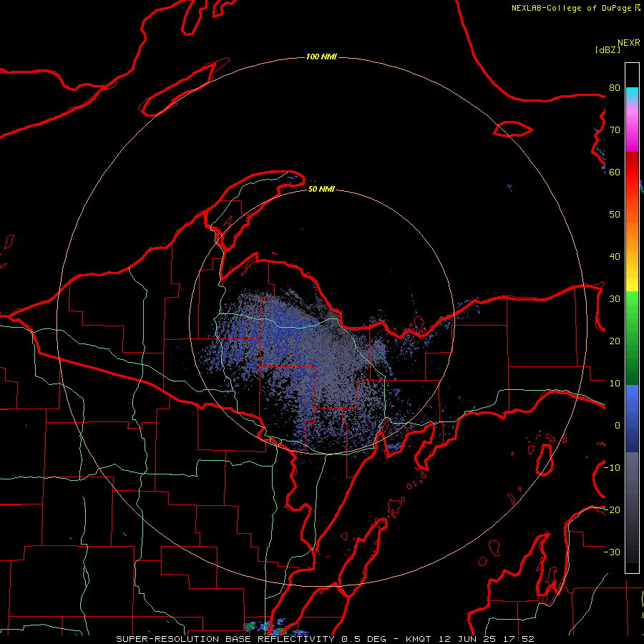This screenshot has width=644, height=644.
Task: Click the 50 NMI range ring label
Action: pos(321,189)
